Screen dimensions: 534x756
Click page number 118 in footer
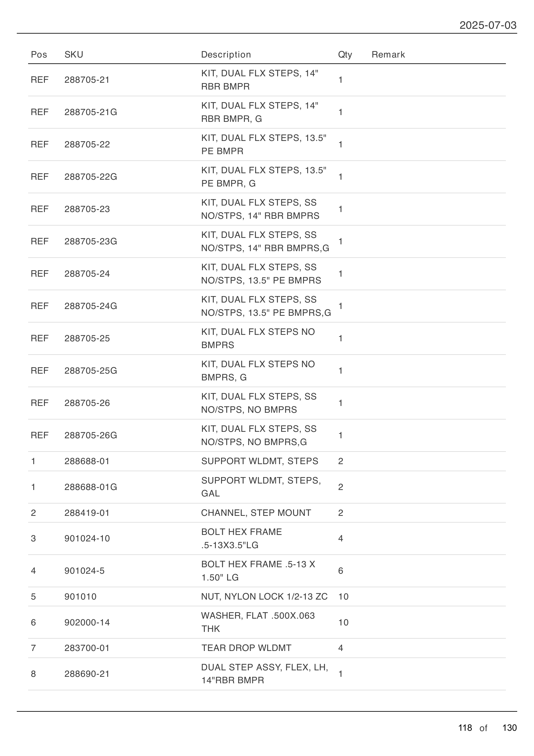(x=465, y=728)
